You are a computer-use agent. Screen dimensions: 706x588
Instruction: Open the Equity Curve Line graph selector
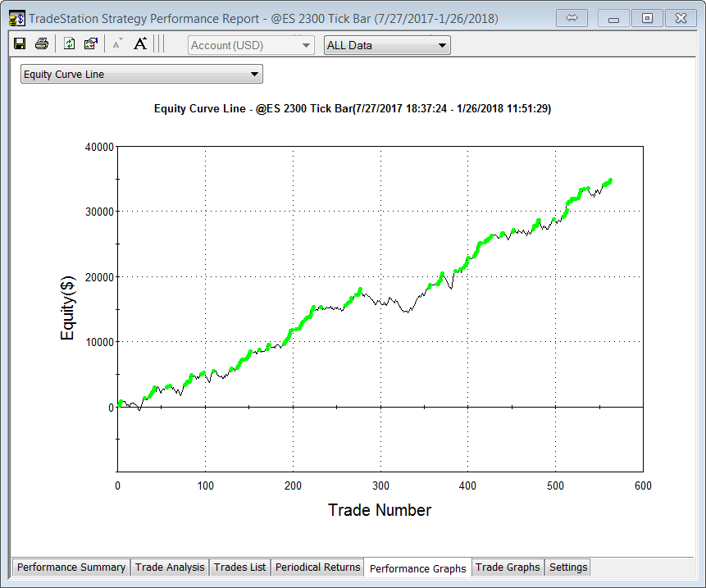click(141, 75)
